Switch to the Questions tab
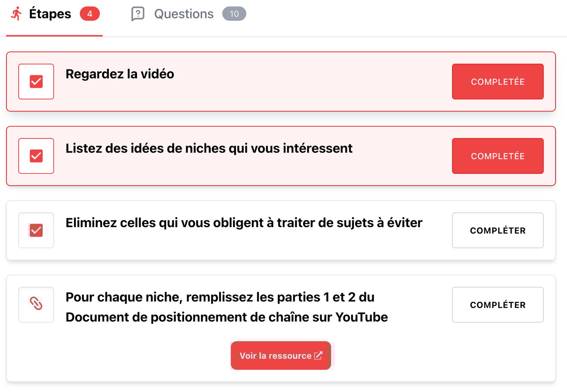The height and width of the screenshot is (392, 567). pyautogui.click(x=184, y=14)
